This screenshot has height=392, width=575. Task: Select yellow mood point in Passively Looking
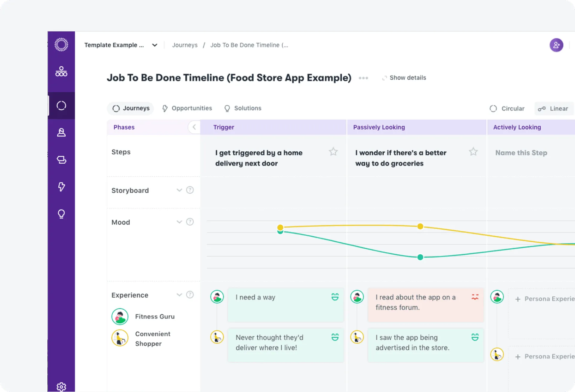point(420,226)
